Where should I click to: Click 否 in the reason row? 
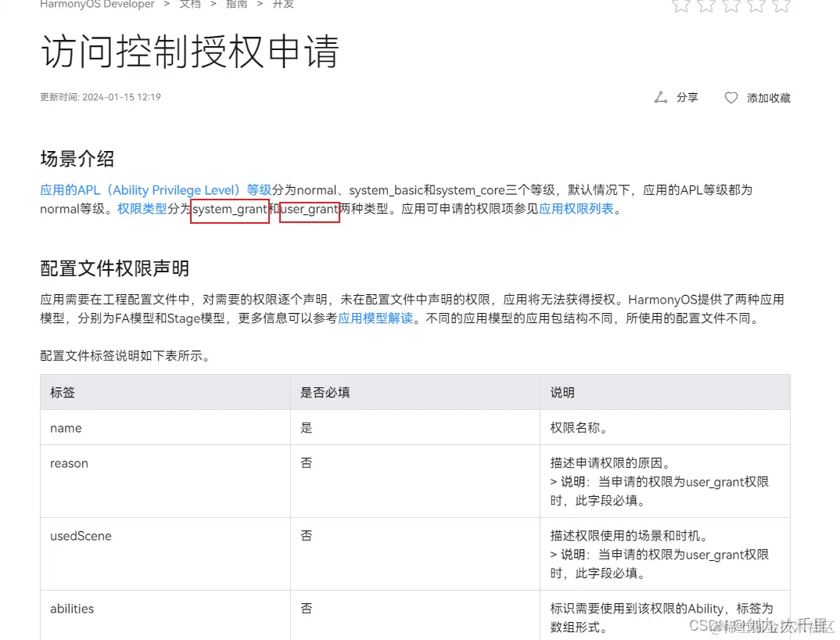point(307,463)
